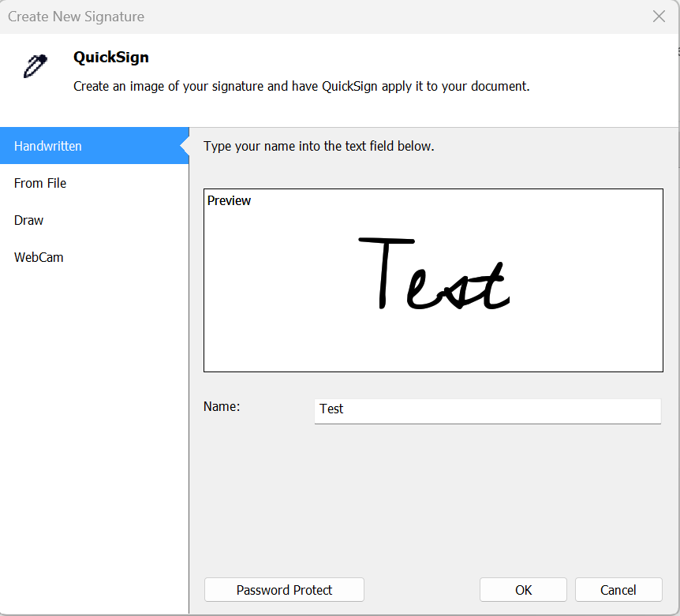The width and height of the screenshot is (680, 616).
Task: Switch to the From File option
Action: tap(94, 183)
